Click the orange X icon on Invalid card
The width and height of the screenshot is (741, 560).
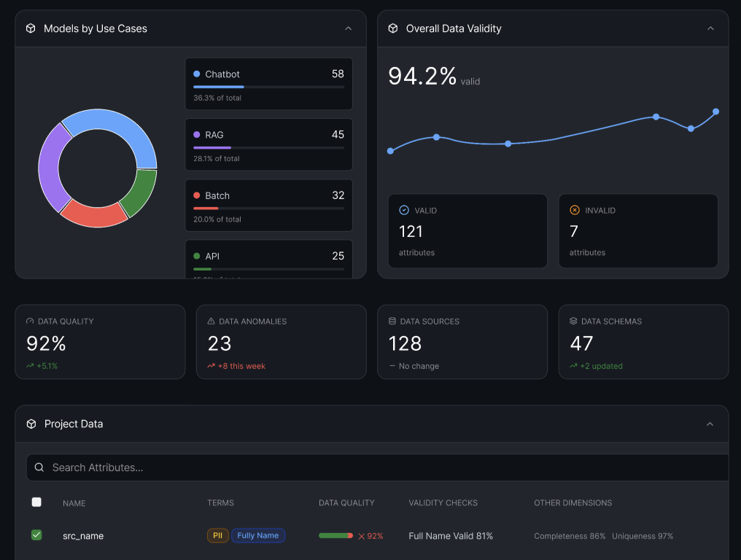575,210
